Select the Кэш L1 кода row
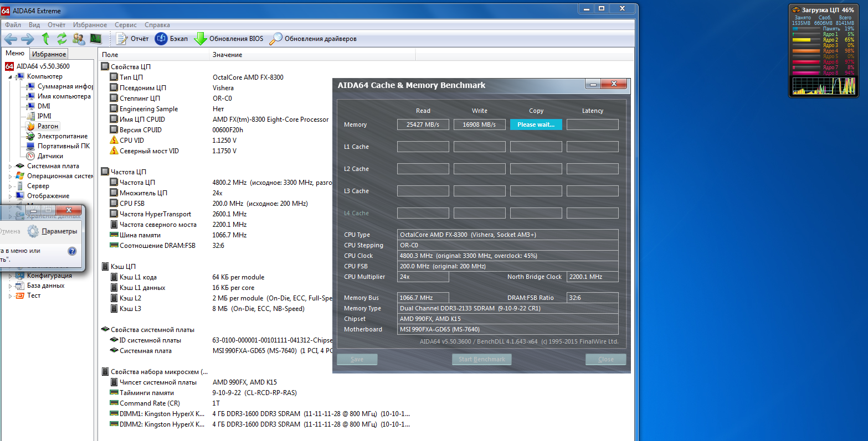This screenshot has width=868, height=441. 216,277
